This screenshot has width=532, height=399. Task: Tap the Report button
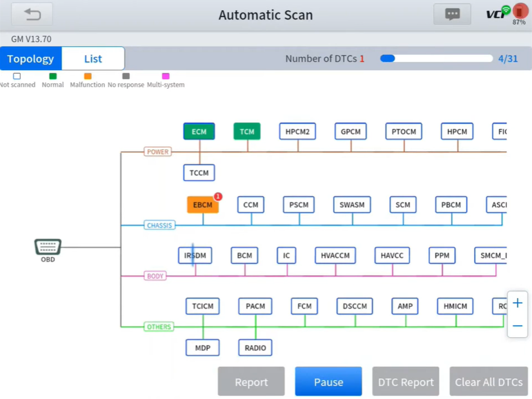click(x=251, y=382)
